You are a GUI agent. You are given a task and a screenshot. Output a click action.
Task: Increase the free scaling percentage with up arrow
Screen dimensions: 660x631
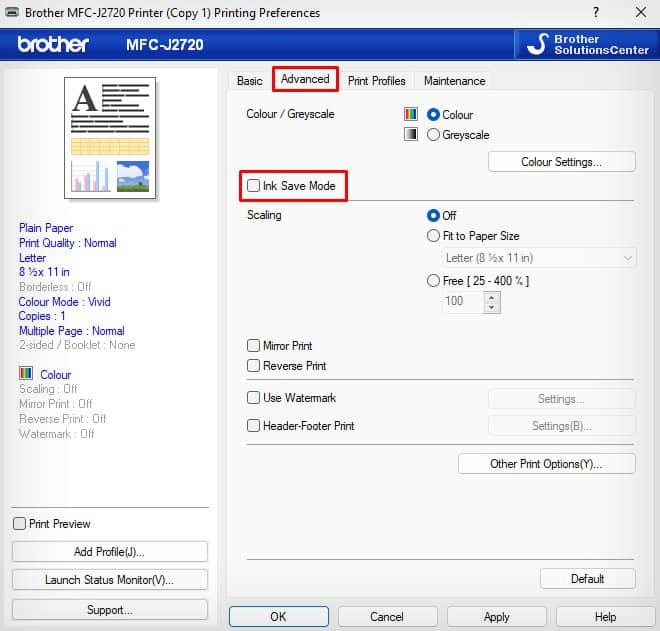point(491,296)
